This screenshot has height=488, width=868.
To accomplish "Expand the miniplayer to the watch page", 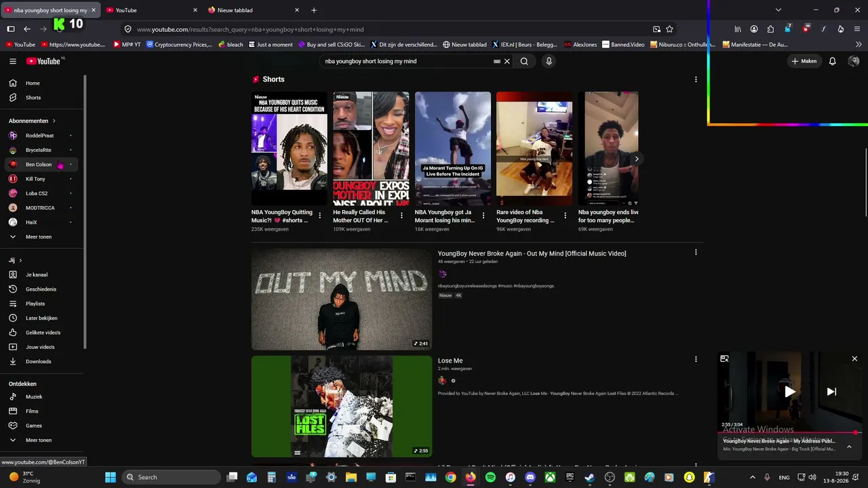I will (x=724, y=359).
